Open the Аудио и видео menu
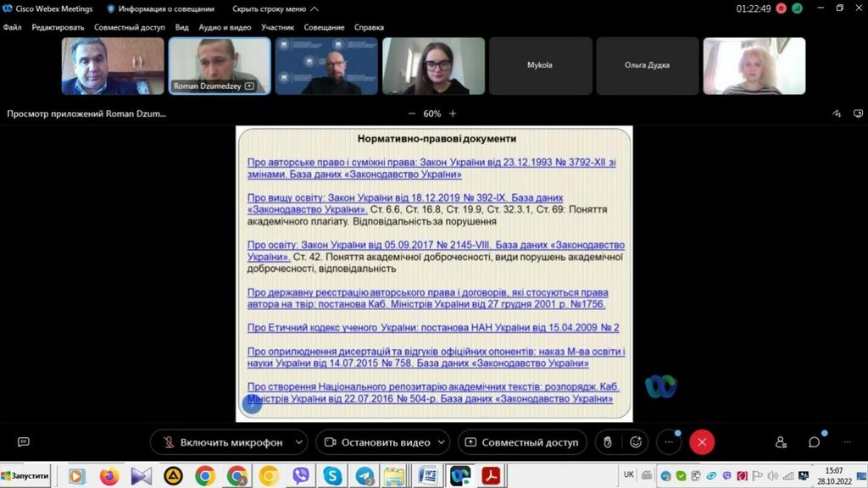Image resolution: width=868 pixels, height=488 pixels. [225, 27]
